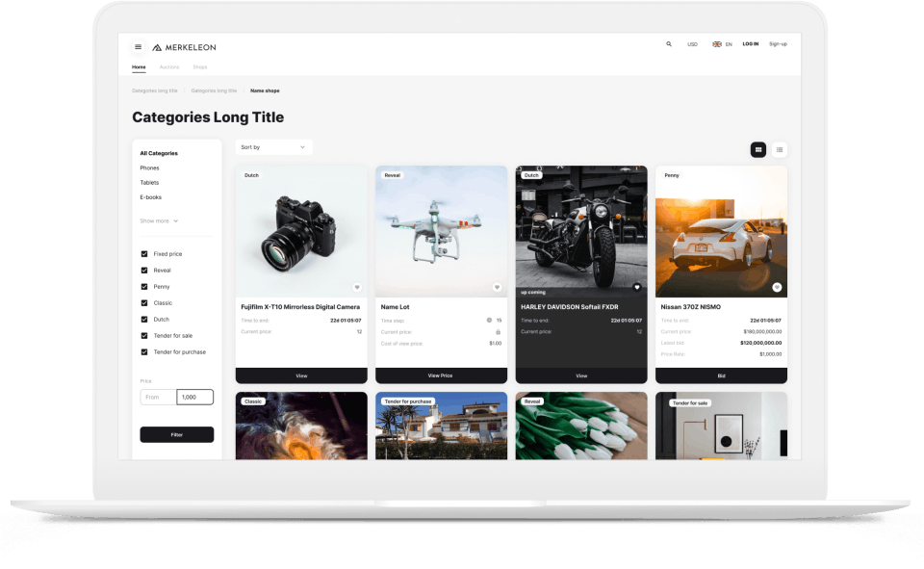The width and height of the screenshot is (924, 569).
Task: Disable the Dutch filter checkbox
Action: (x=144, y=320)
